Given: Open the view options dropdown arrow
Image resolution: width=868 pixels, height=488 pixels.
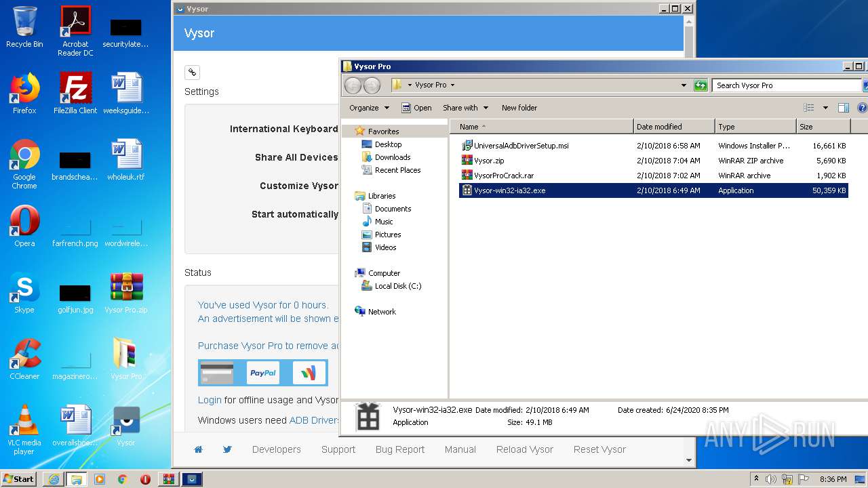Looking at the screenshot, I should pos(825,108).
